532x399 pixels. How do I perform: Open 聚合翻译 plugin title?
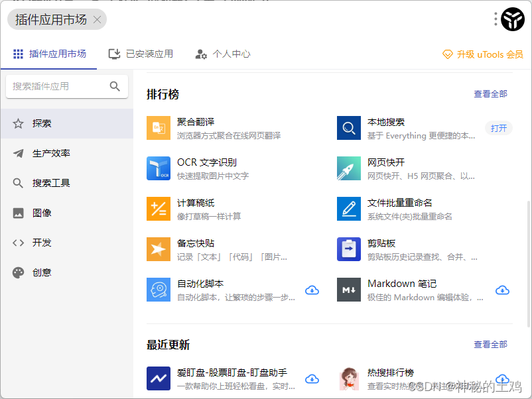pyautogui.click(x=196, y=122)
